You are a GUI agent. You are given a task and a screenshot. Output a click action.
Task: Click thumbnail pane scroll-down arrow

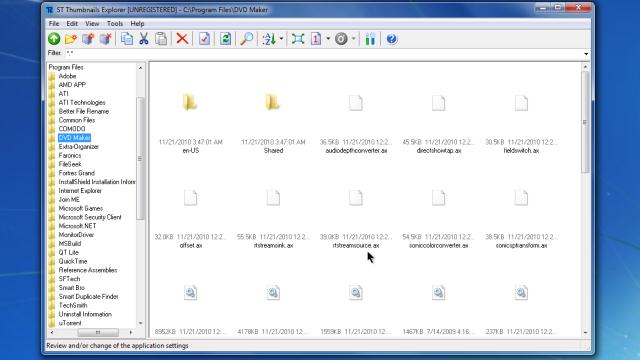click(585, 333)
